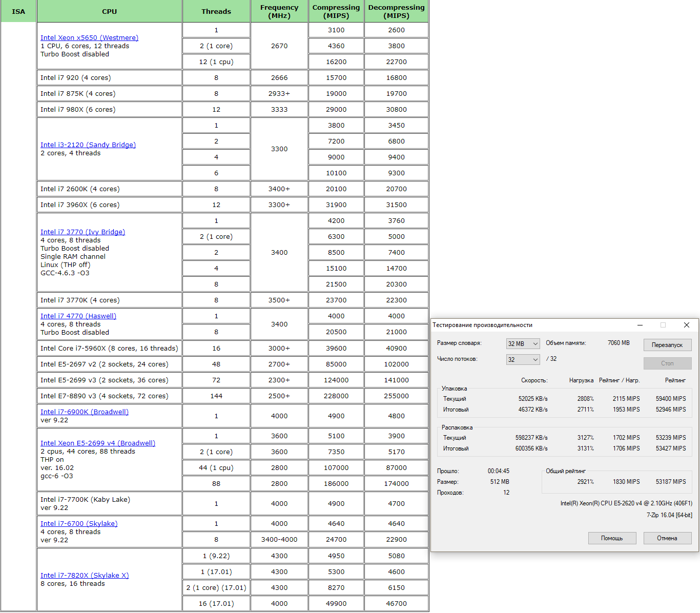Select the 'Intel i7 3770K (4 cores)' cell
The height and width of the screenshot is (613, 700).
tap(109, 300)
